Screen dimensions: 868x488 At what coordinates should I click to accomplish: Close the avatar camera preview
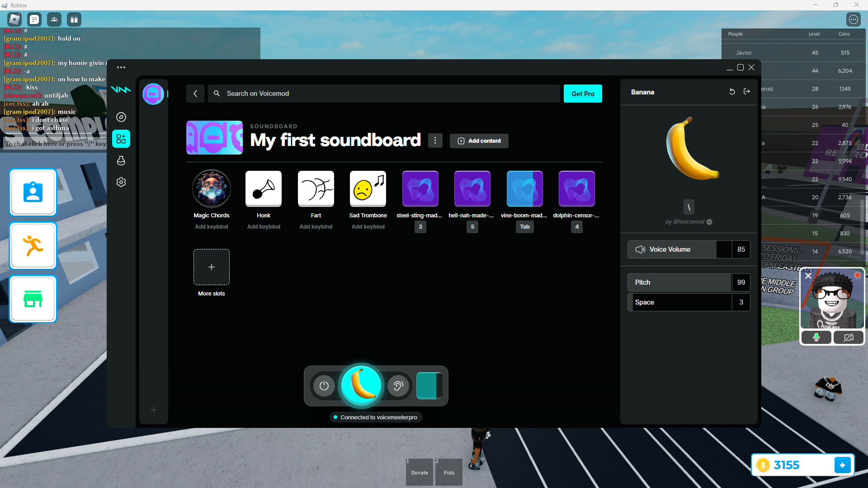808,276
